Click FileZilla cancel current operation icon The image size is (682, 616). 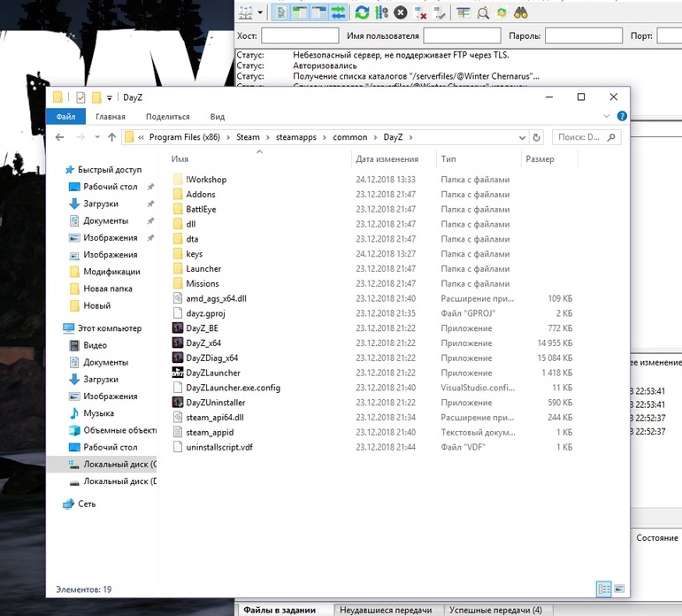click(401, 12)
